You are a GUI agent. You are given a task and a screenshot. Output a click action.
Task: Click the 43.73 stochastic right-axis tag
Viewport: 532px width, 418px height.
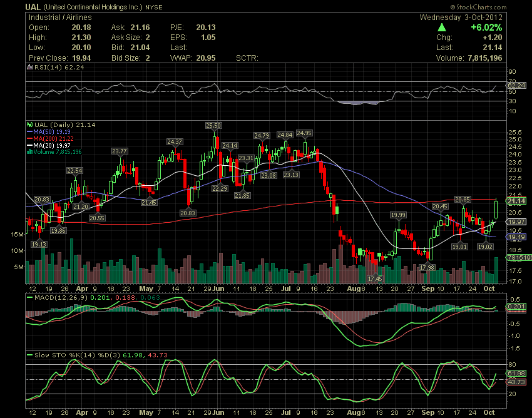point(516,382)
